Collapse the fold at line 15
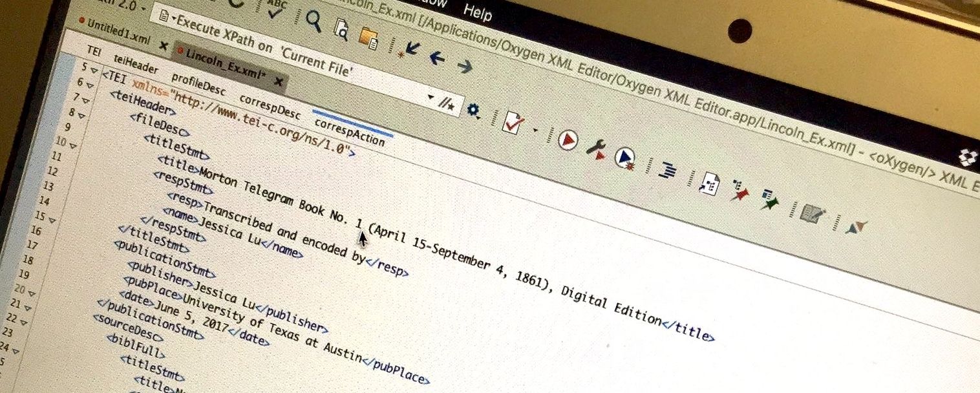Screen dimensions: 980x393 (52, 220)
